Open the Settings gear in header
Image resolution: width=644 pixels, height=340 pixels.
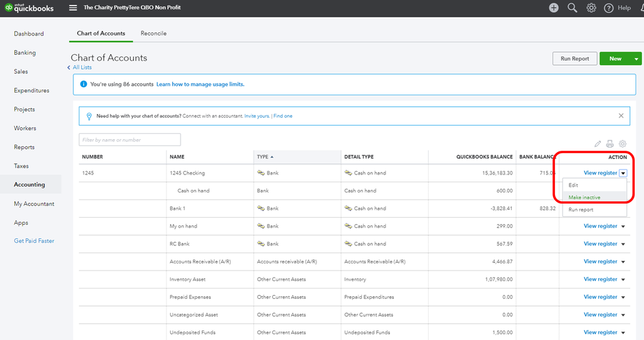[591, 8]
